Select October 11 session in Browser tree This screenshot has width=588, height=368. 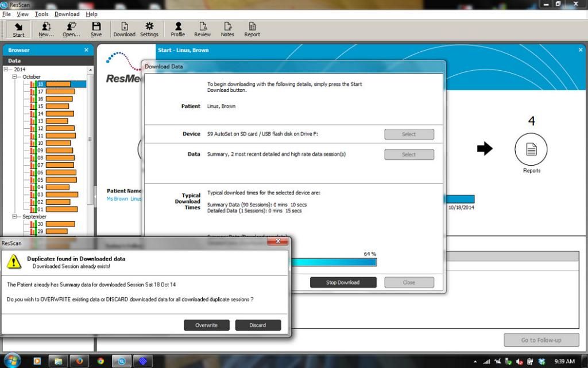click(x=53, y=136)
